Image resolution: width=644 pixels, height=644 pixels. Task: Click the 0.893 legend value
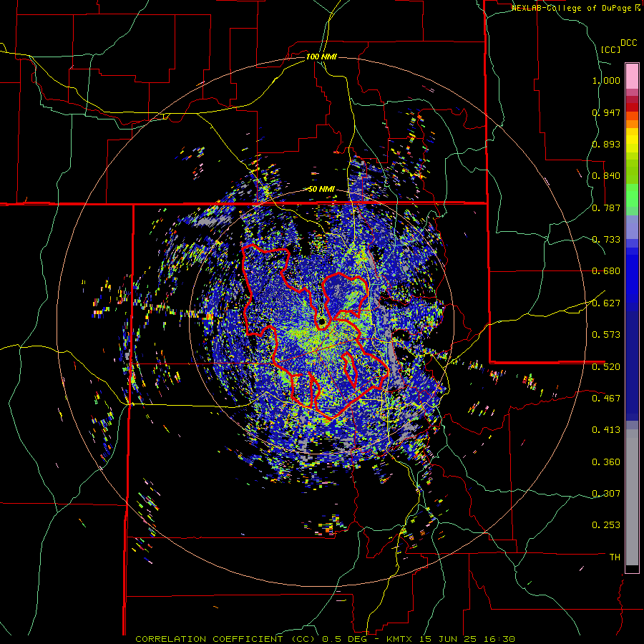pyautogui.click(x=606, y=144)
